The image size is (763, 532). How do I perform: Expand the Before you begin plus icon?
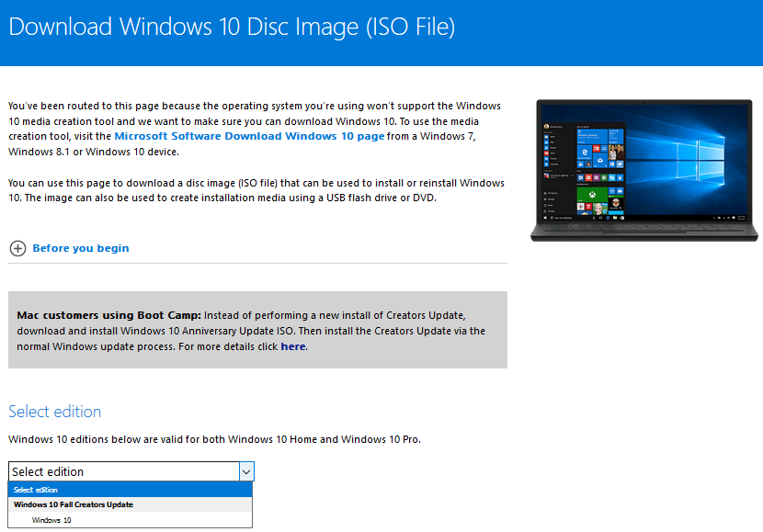tap(18, 248)
